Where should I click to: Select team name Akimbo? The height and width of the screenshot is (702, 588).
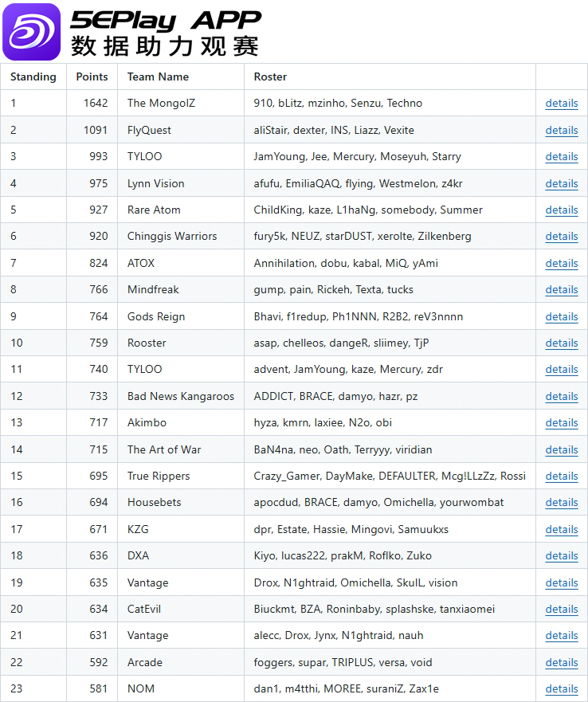click(147, 422)
